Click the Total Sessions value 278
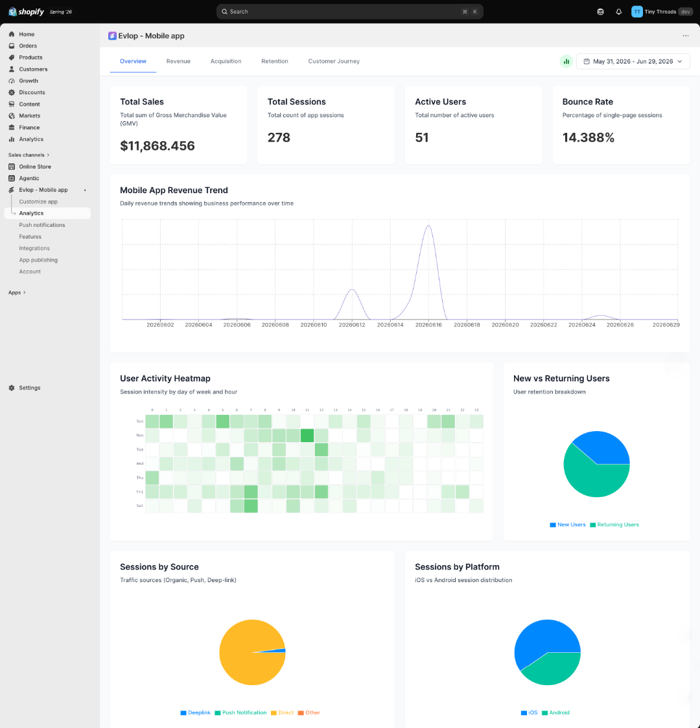Viewport: 700px width, 728px height. point(279,137)
